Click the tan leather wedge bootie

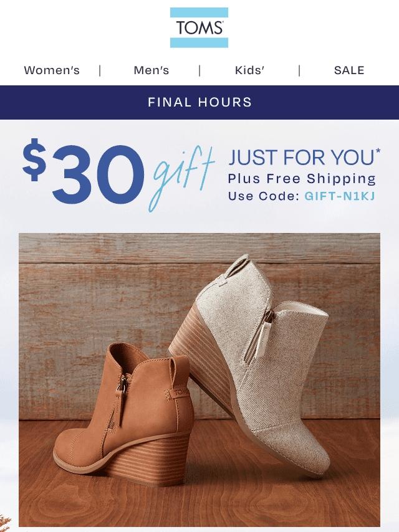point(123,416)
